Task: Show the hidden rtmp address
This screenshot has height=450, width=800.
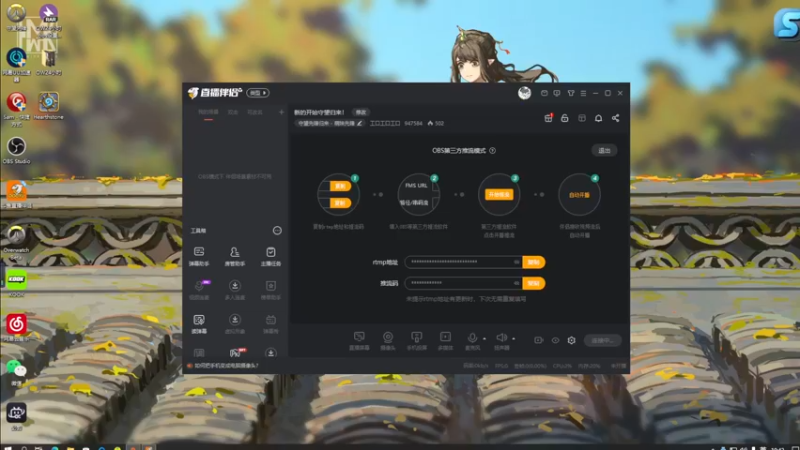Action: click(x=516, y=262)
